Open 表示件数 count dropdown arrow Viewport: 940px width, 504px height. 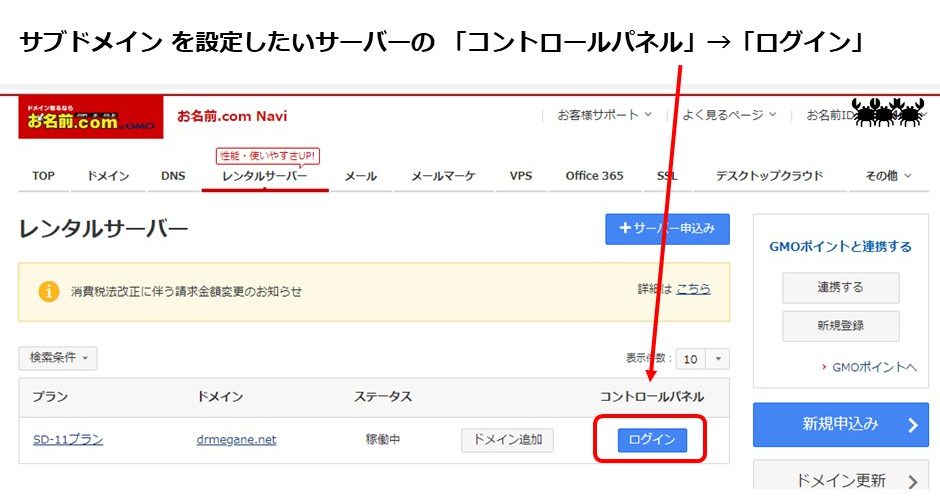[718, 359]
